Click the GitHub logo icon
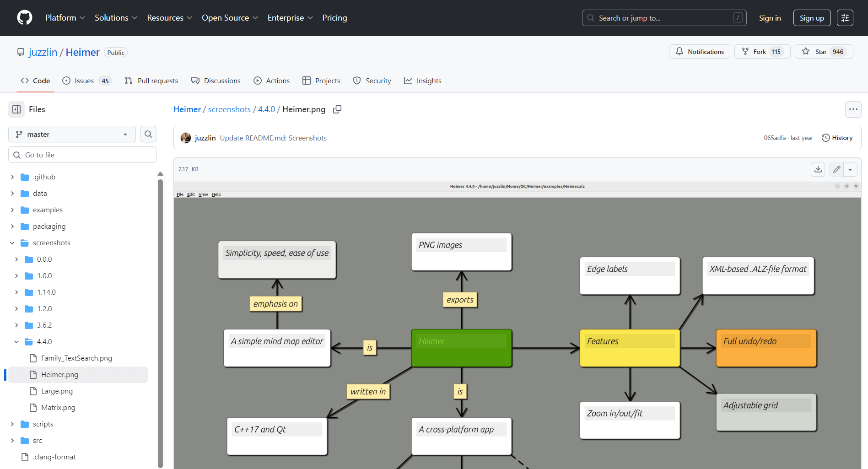 (25, 18)
